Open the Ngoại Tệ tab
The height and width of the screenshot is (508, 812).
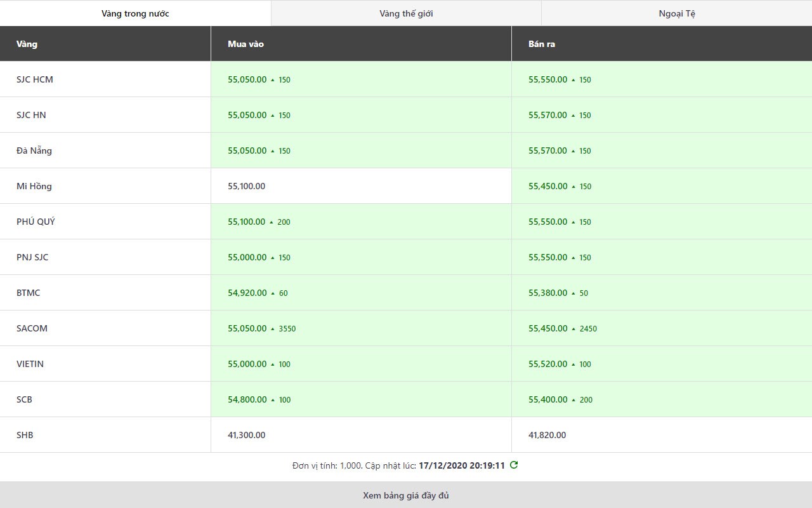click(x=677, y=13)
